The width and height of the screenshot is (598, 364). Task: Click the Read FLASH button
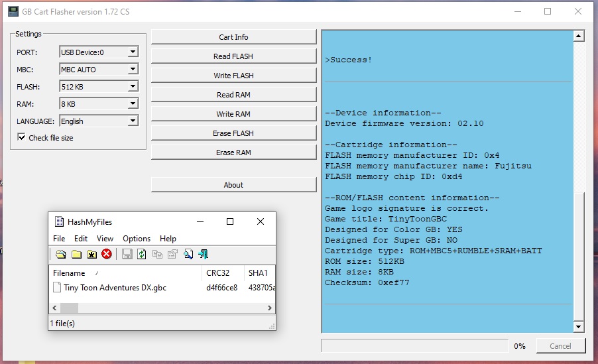(233, 56)
